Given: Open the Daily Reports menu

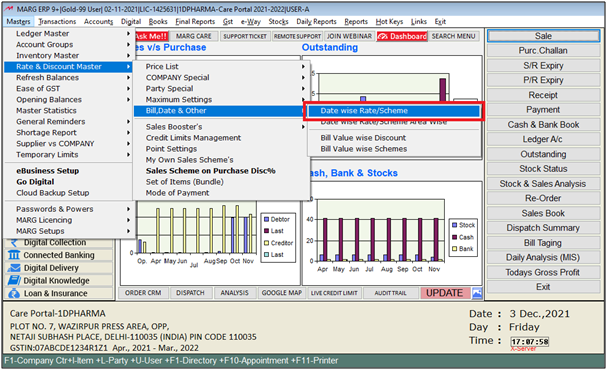Looking at the screenshot, I should [316, 22].
